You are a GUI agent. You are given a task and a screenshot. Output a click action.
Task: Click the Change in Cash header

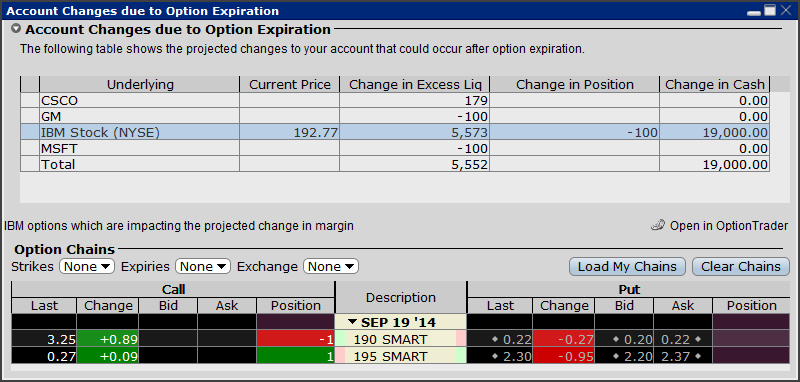click(x=714, y=85)
